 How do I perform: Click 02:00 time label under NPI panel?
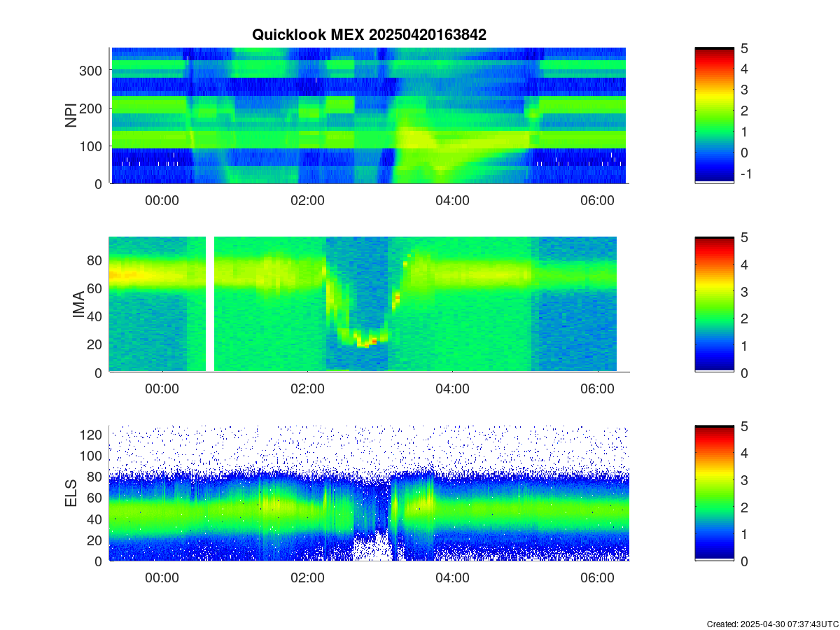(x=307, y=200)
